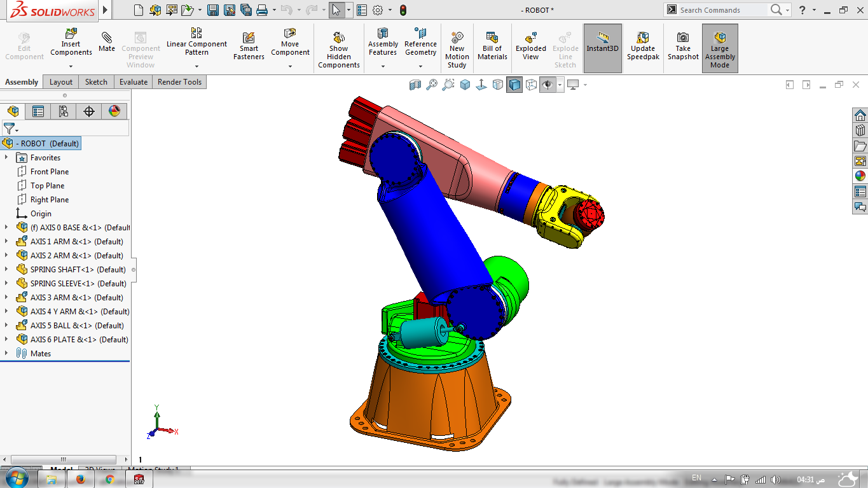Toggle Instant3D on or off
The width and height of the screenshot is (868, 488).
(x=602, y=45)
